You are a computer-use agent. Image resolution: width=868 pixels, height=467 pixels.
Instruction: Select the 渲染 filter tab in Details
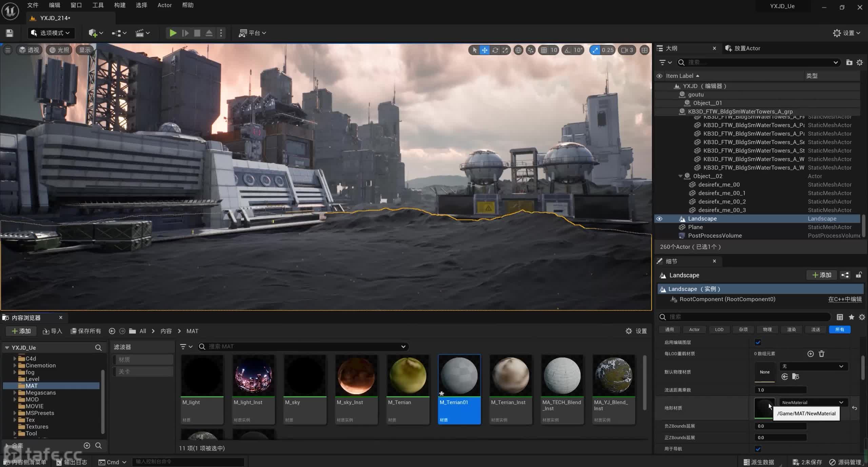coord(791,329)
